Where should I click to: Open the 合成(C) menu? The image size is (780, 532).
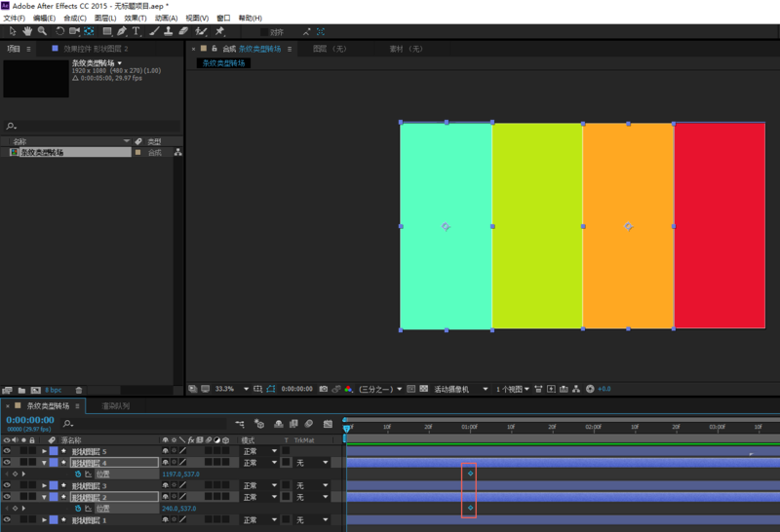pos(75,18)
